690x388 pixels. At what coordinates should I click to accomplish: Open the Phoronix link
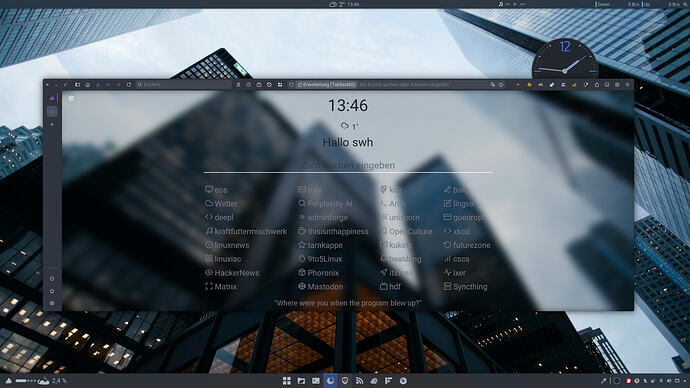(319, 273)
